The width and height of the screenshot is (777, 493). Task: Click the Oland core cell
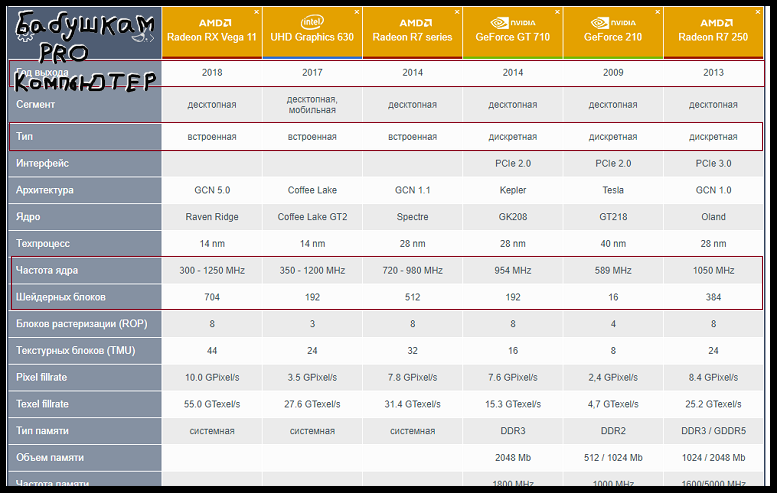713,217
